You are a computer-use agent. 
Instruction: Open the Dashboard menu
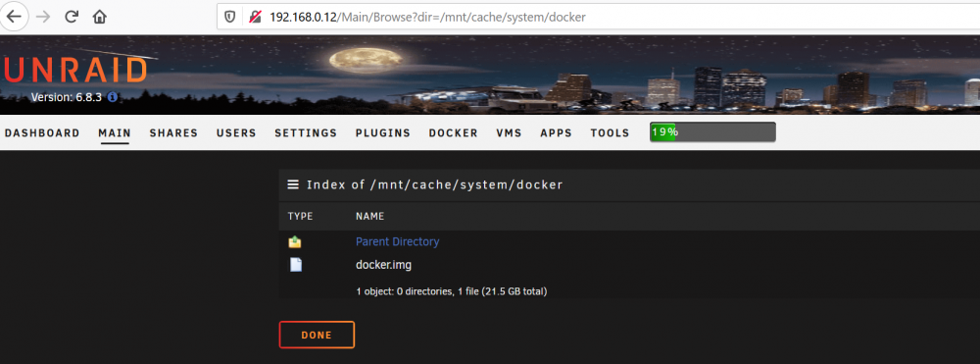click(x=42, y=133)
